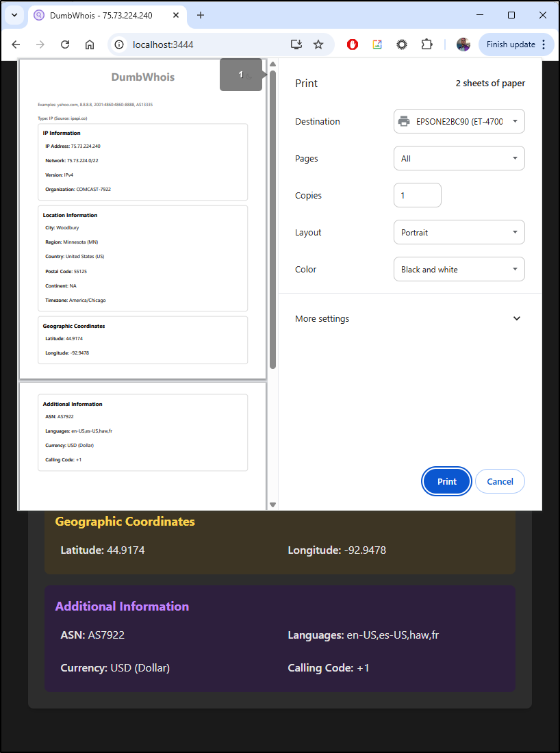Open the Destination printer dropdown
Image resolution: width=560 pixels, height=753 pixels.
click(x=459, y=121)
